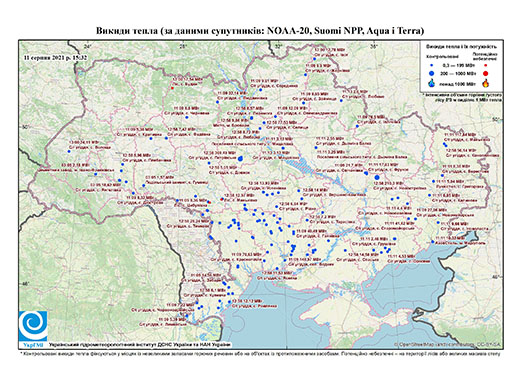Viewport: 520px width, 368px height.
Task: Select the large blue 213 MW marker near Новопетрівка
Action: 377,177
